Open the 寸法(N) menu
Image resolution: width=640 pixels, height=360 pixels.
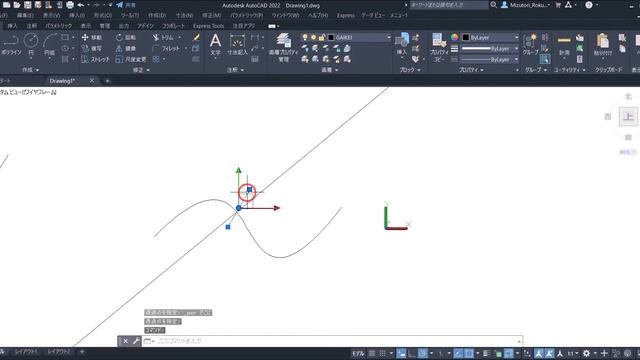[184, 15]
